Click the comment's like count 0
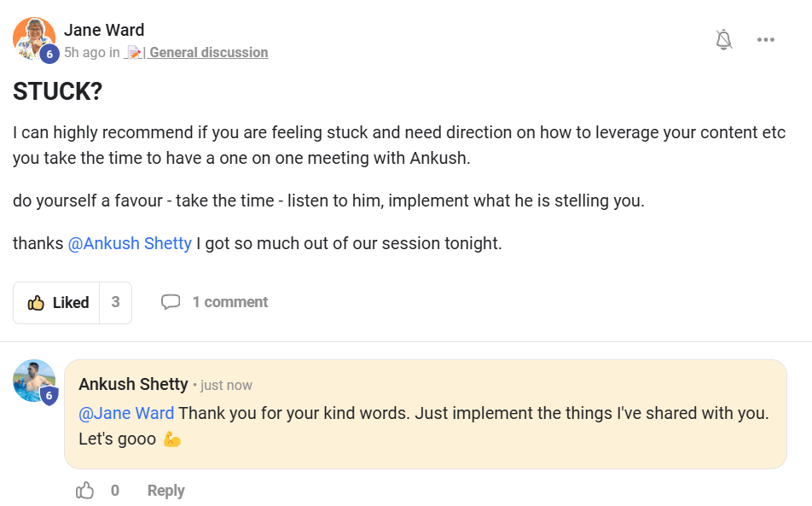 coord(115,491)
